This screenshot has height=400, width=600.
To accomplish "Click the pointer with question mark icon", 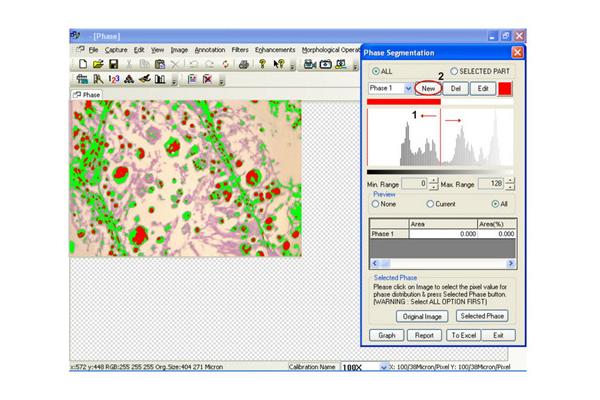I will click(x=279, y=64).
